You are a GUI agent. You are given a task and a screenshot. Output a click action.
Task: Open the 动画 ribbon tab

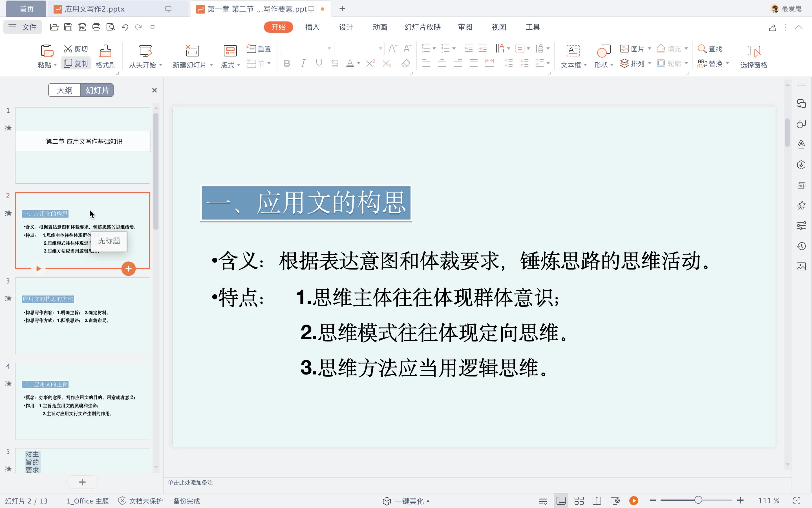[x=380, y=27]
